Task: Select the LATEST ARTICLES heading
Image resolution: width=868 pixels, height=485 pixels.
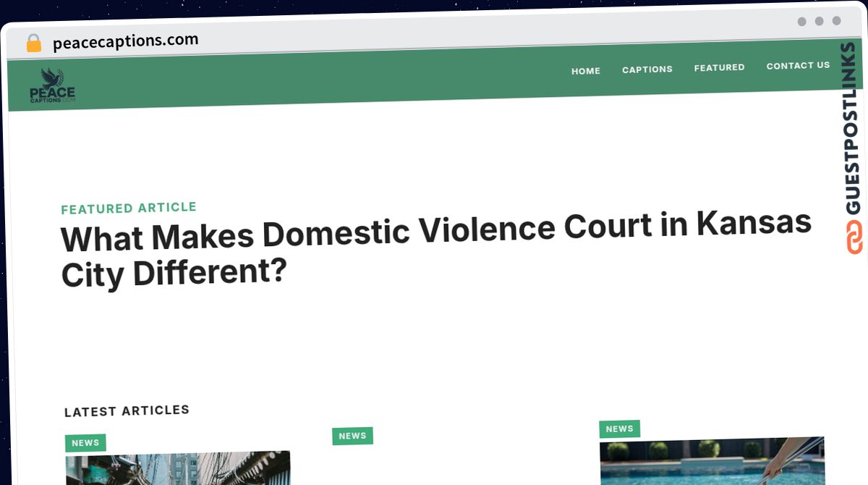Action: (x=127, y=410)
